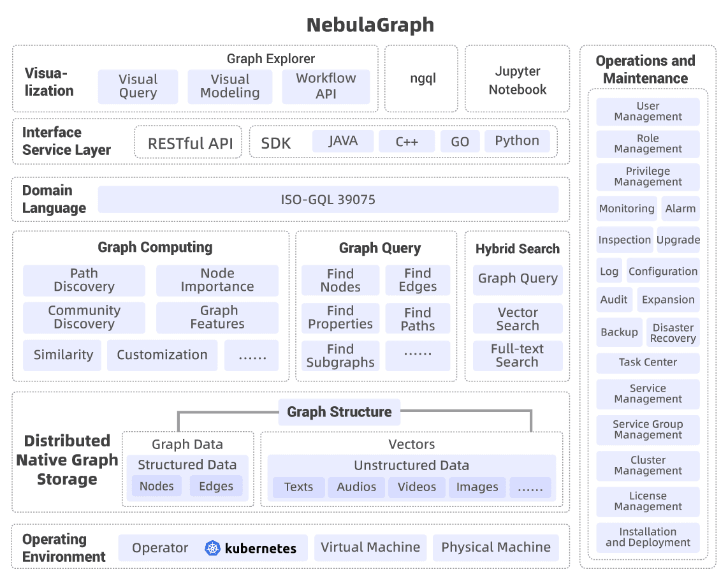This screenshot has width=728, height=581.
Task: Select the Python SDK box
Action: (517, 141)
